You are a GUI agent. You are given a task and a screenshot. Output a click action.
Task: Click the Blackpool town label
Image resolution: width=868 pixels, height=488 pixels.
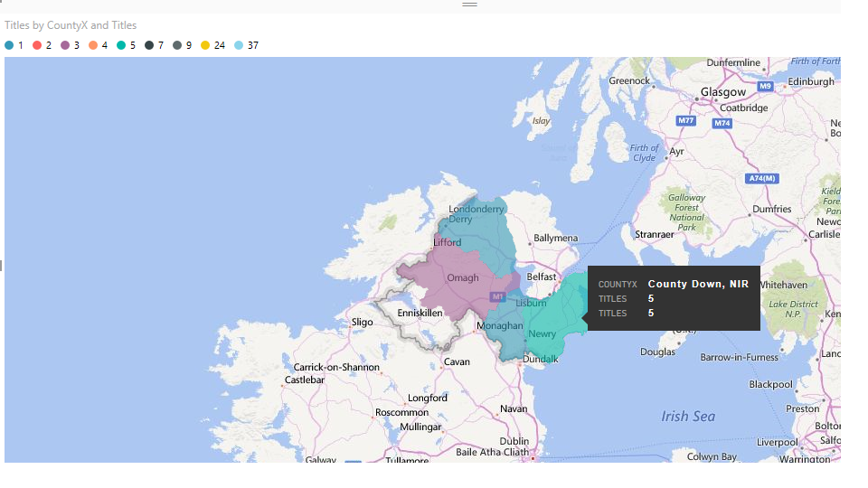point(770,385)
